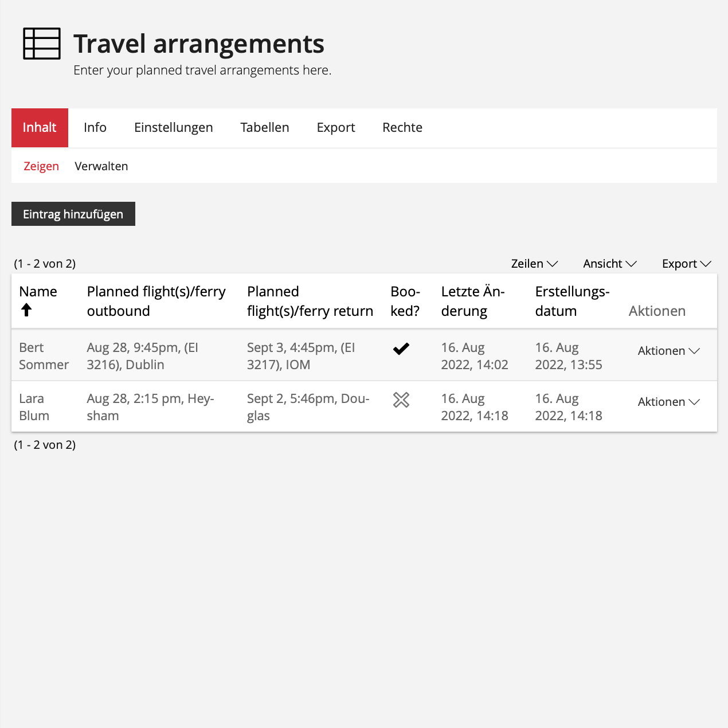Open the Export dropdown above the table

pos(686,264)
